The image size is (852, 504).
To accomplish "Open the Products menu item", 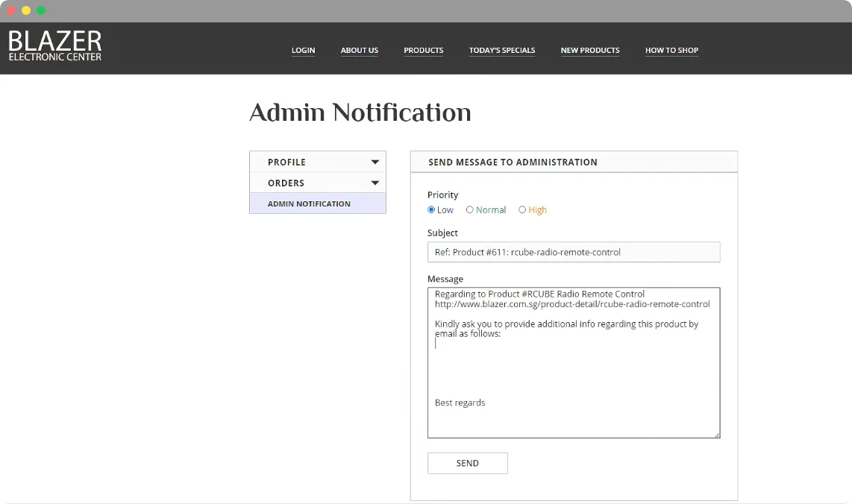I will point(423,50).
